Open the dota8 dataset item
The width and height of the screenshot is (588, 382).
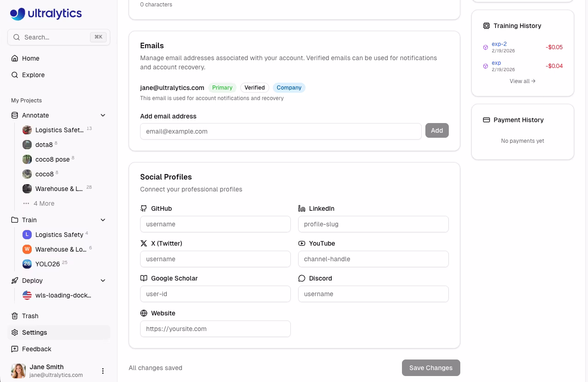tap(44, 145)
